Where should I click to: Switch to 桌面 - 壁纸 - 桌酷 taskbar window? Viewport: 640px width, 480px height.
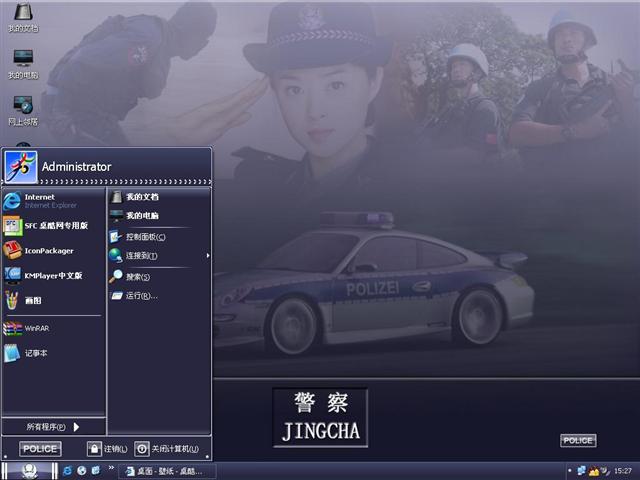167,471
